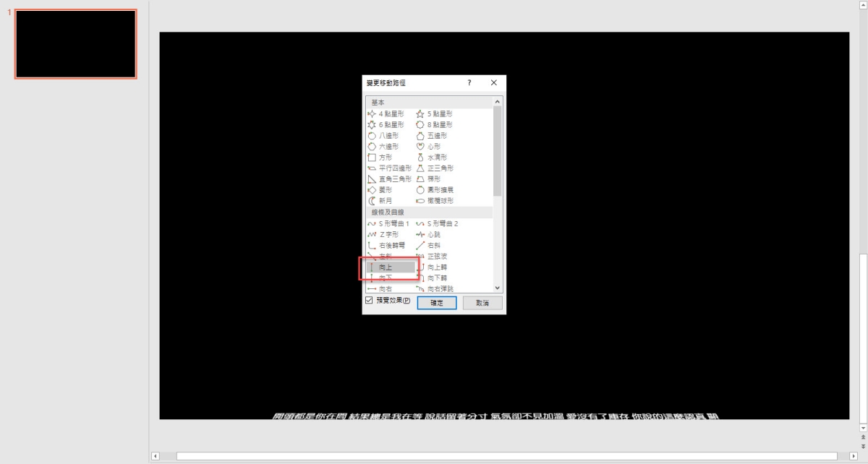This screenshot has height=464, width=868.
Task: Select the 六邊形 hexagon path
Action: [382, 147]
